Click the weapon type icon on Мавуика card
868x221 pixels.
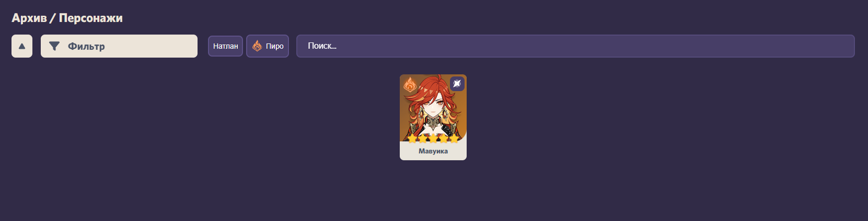[457, 84]
